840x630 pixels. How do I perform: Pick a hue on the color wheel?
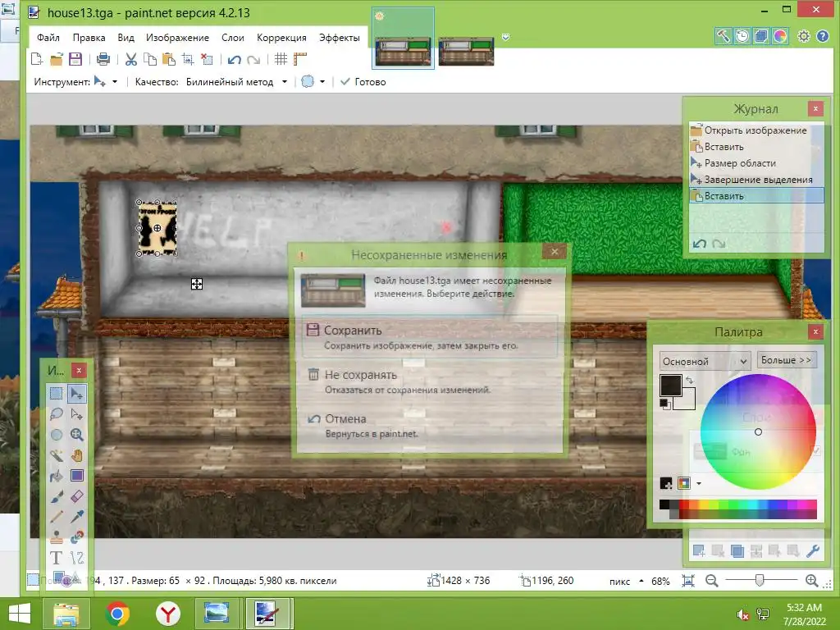758,431
